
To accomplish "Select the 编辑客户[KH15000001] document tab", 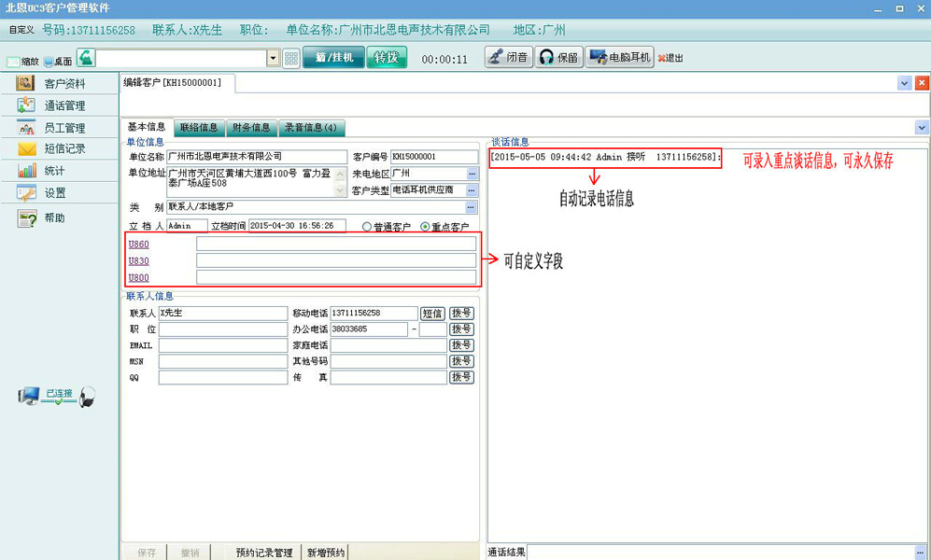I will 177,83.
